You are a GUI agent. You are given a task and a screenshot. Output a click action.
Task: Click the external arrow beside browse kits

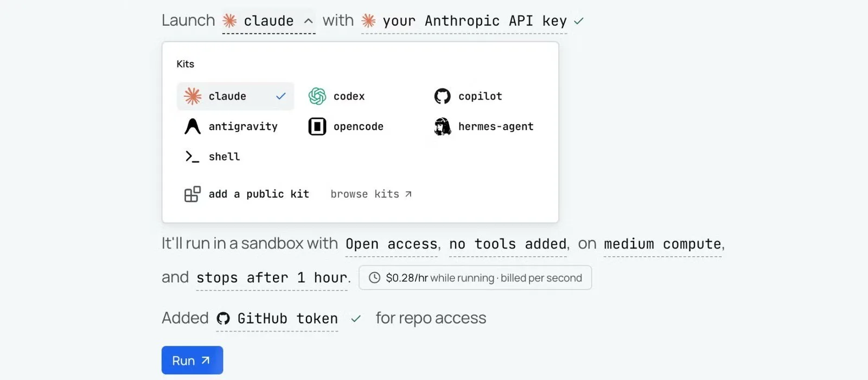pos(409,194)
